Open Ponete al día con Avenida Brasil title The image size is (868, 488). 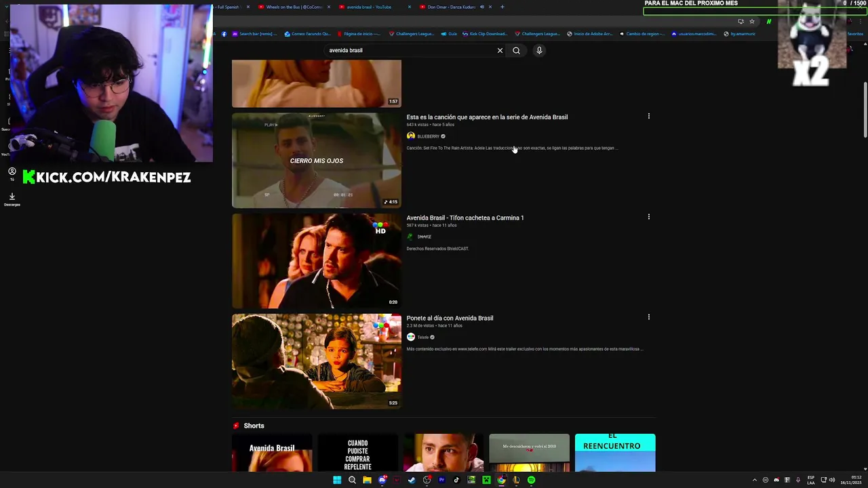coord(450,318)
